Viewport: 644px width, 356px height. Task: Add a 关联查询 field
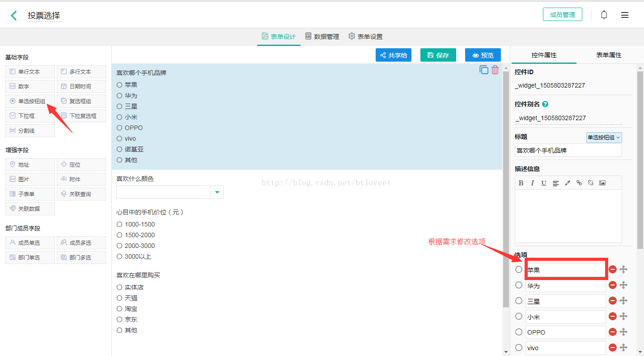81,194
